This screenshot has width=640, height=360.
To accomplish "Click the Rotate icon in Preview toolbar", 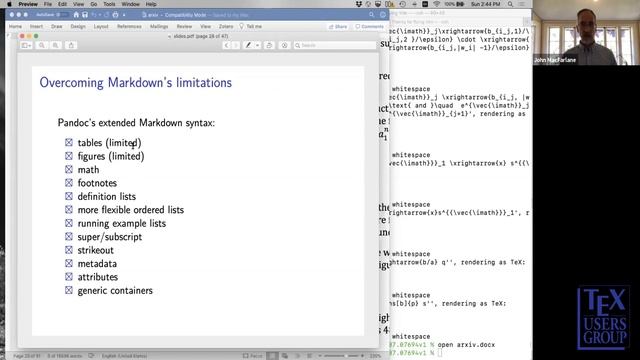I will pos(269,45).
